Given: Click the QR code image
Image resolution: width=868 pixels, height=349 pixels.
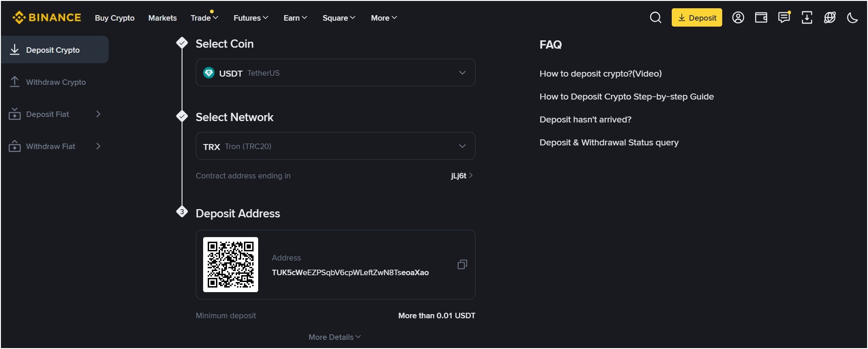Looking at the screenshot, I should pyautogui.click(x=230, y=264).
